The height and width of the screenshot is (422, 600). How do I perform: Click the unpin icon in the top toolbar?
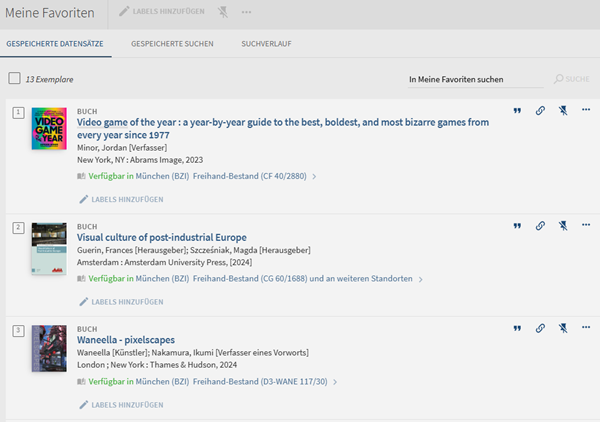click(223, 12)
